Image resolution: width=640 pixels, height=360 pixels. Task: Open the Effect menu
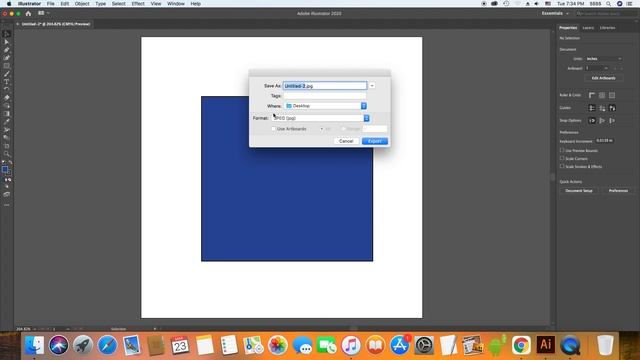tap(138, 4)
